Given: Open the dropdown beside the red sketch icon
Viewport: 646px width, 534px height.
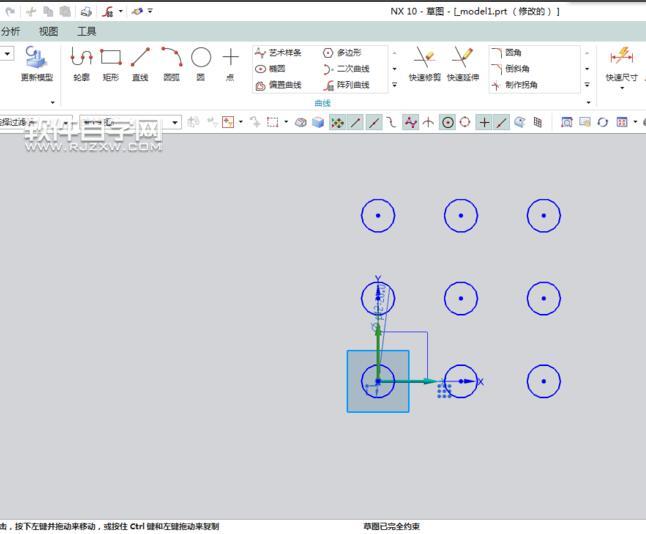Looking at the screenshot, I should [121, 12].
